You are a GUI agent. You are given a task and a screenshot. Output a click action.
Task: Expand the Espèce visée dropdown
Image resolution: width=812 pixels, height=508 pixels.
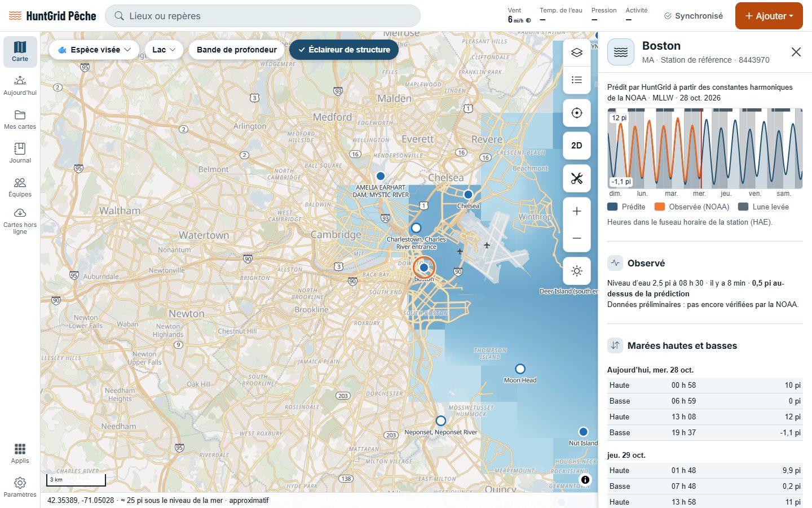point(94,50)
